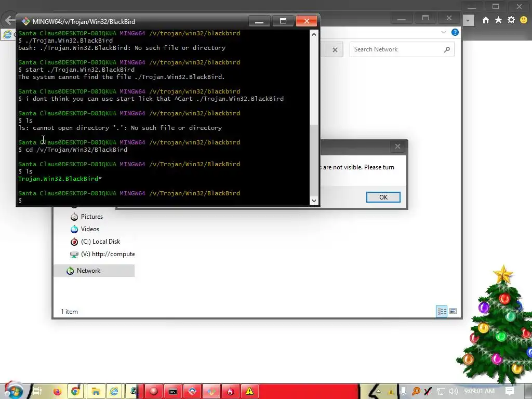Click the '1 item' status bar text
This screenshot has width=532, height=399.
click(x=69, y=312)
